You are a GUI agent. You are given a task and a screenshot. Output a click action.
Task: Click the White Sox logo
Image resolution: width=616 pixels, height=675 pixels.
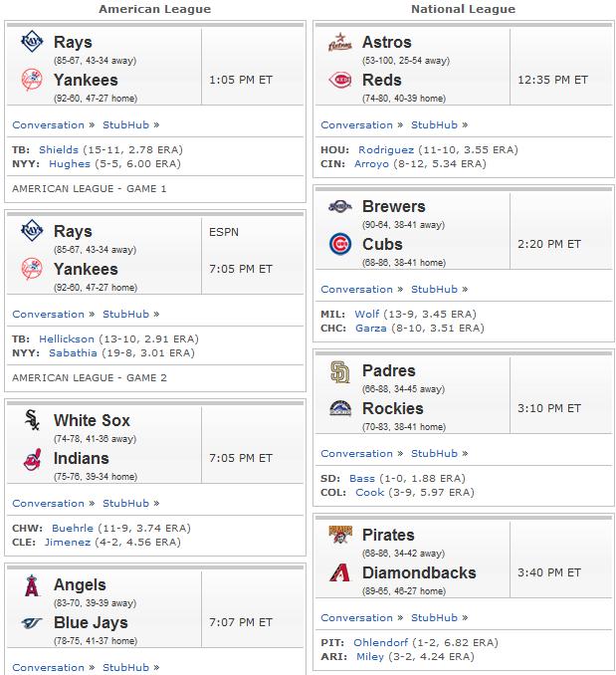(x=32, y=420)
